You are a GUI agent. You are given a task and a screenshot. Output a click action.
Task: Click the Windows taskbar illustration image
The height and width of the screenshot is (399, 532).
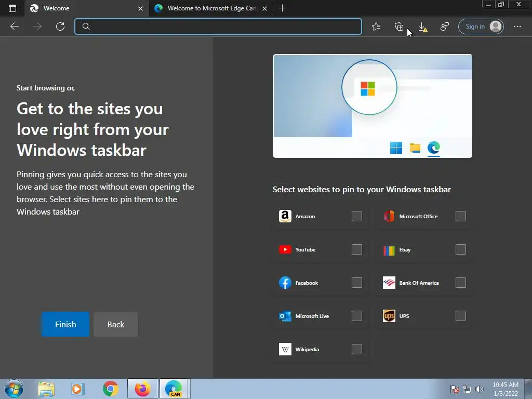pos(372,106)
